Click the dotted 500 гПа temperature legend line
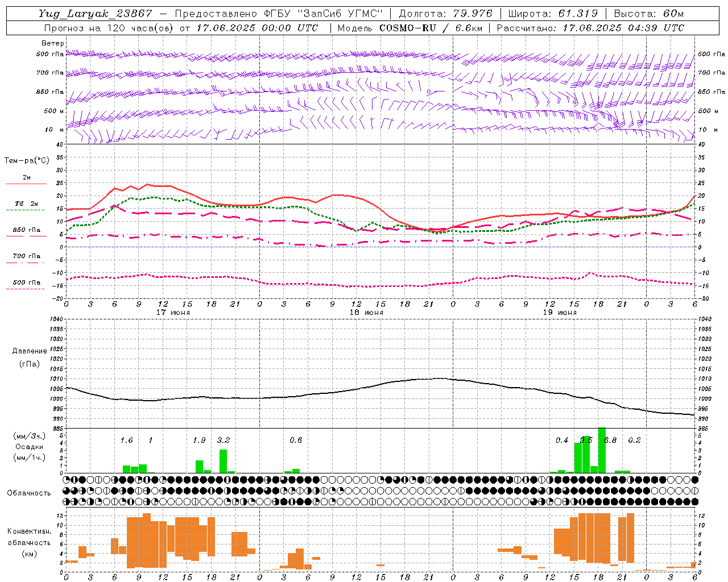Viewport: 728px width, 582px height. (25, 289)
